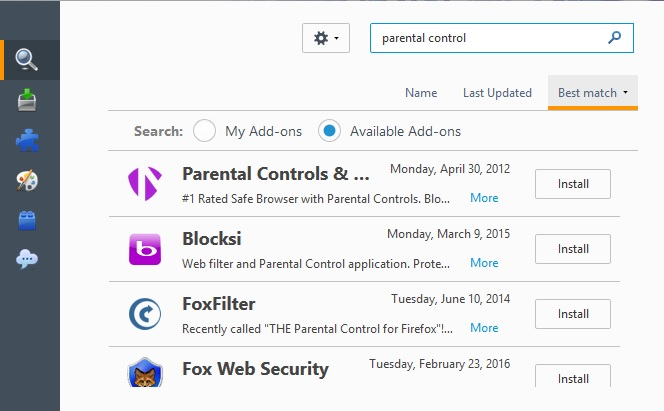Viewport: 664px width, 411px height.
Task: Sort add-ons by Name
Action: click(x=421, y=93)
